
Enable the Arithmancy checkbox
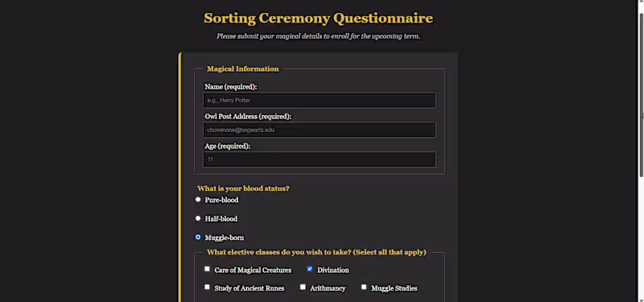pos(303,287)
